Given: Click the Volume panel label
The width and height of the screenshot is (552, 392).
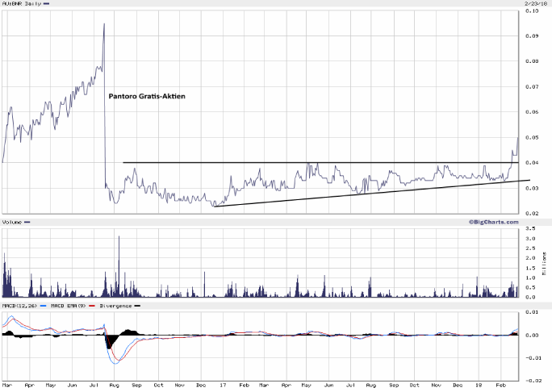Looking at the screenshot, I should (11, 222).
